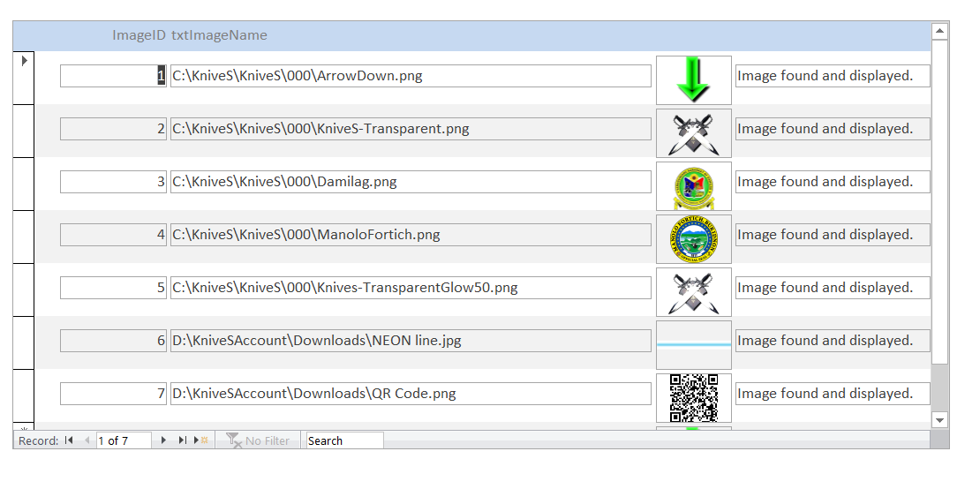Select record selector for Damilag.png row

(23, 184)
